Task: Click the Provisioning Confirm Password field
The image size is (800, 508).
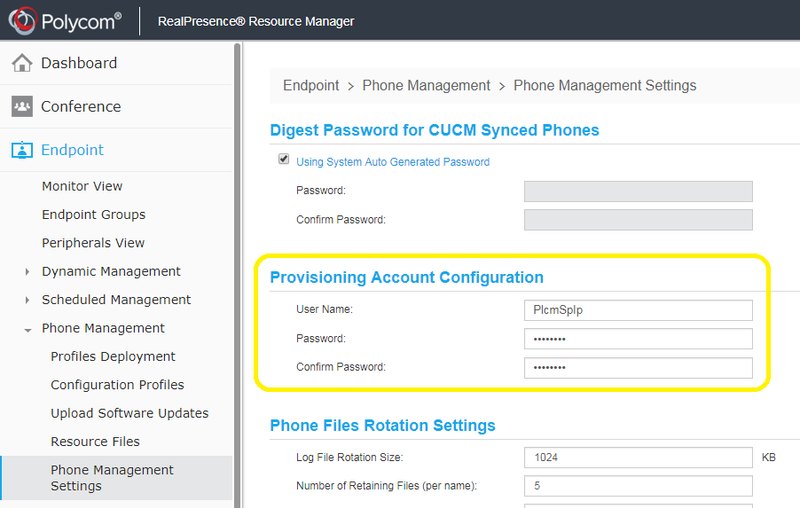Action: [638, 368]
